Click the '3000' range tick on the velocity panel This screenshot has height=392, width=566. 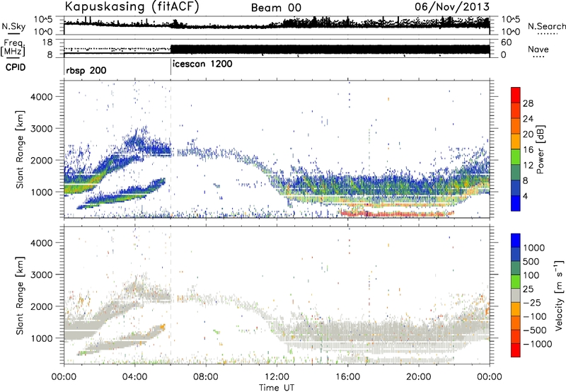tap(41, 275)
